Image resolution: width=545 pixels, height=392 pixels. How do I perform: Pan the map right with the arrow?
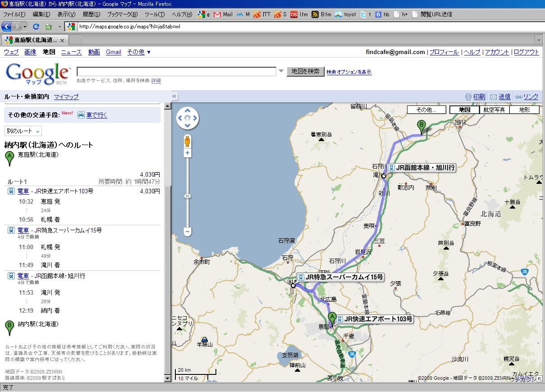point(195,119)
